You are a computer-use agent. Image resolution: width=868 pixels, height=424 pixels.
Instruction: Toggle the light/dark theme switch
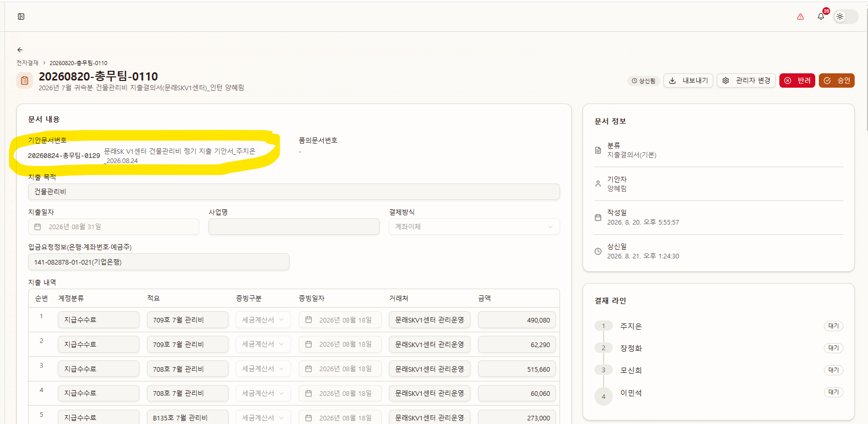(845, 16)
